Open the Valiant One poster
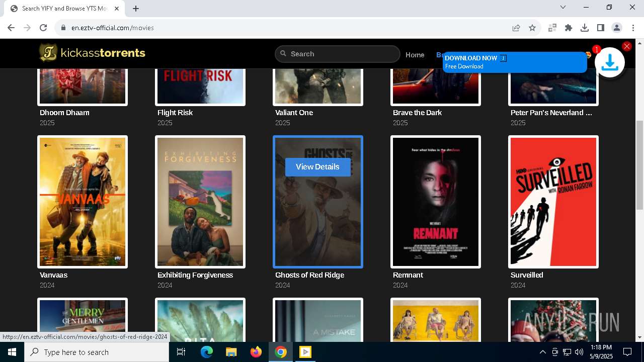The image size is (644, 362). [318, 86]
